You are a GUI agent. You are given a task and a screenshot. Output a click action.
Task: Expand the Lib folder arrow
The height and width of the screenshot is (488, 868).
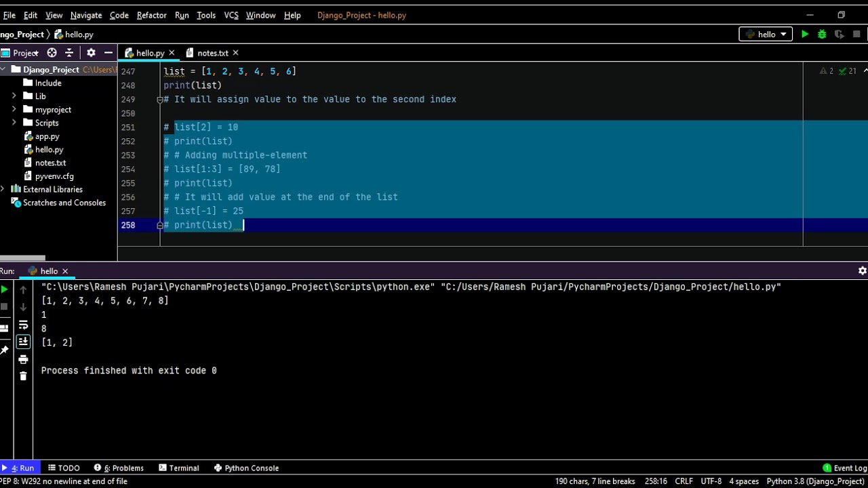14,96
